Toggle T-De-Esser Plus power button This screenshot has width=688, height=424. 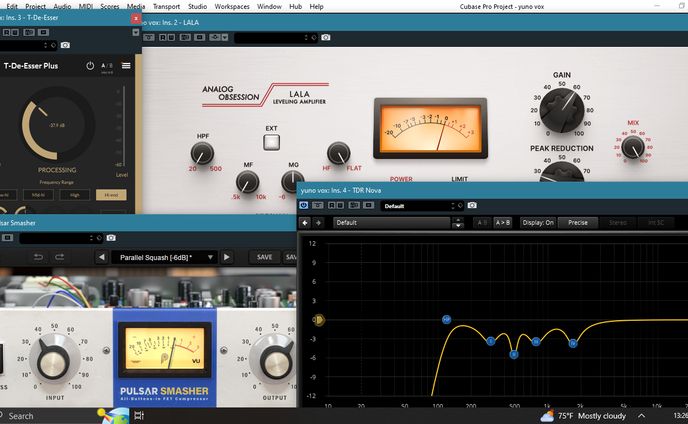click(90, 66)
